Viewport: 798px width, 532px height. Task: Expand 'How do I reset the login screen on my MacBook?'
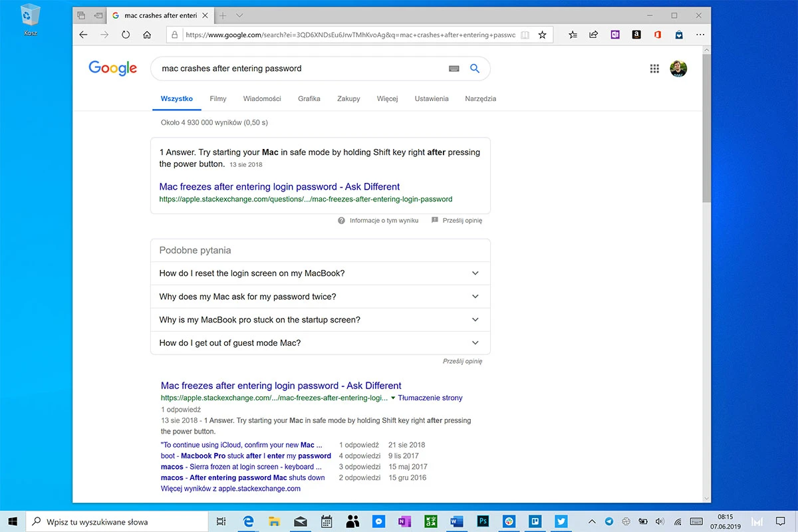pos(320,273)
